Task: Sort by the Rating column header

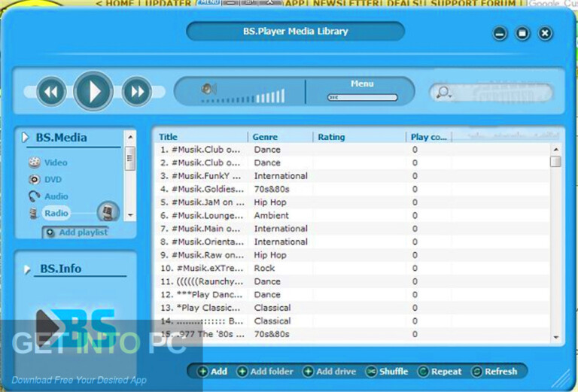Action: [x=331, y=137]
